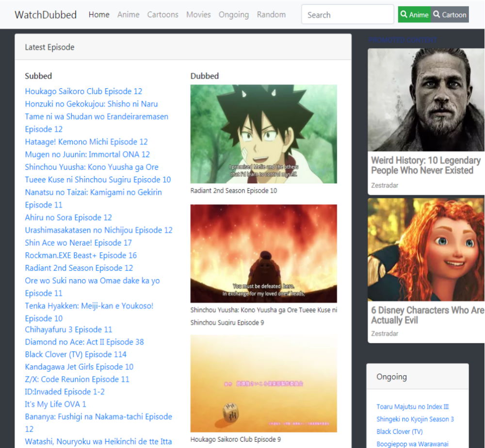The width and height of the screenshot is (485, 448).
Task: Click the WatchDubbed site logo
Action: click(x=46, y=15)
